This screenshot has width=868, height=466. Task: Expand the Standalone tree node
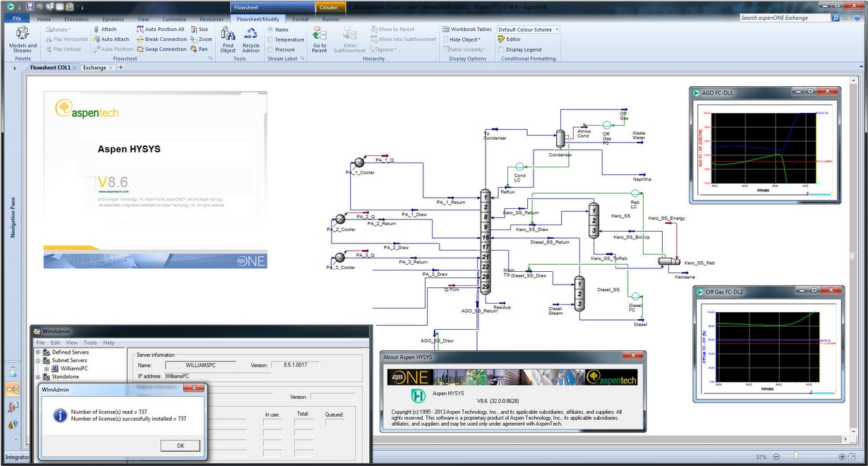pos(38,377)
